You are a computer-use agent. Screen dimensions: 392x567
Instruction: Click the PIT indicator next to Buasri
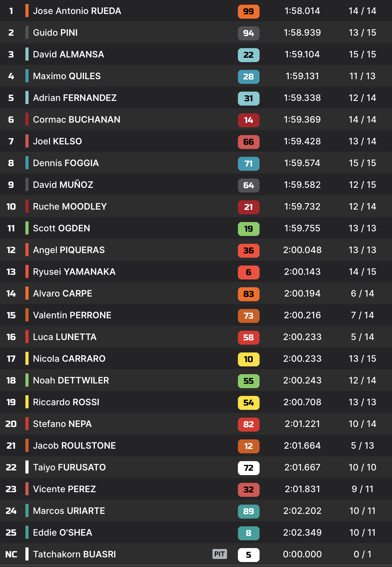click(x=220, y=554)
